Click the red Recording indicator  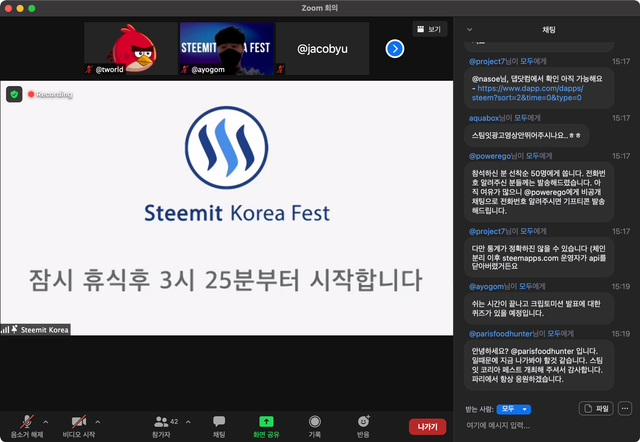point(50,94)
